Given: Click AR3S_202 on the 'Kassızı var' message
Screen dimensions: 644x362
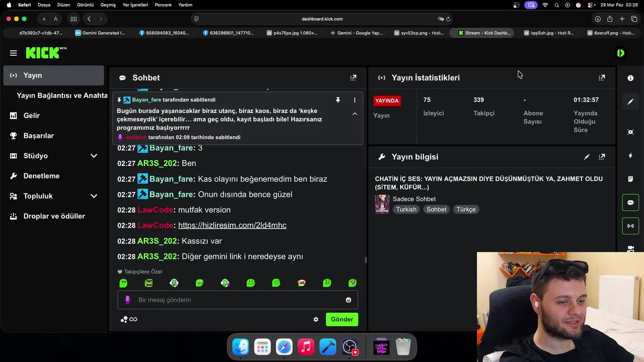Looking at the screenshot, I should pyautogui.click(x=157, y=241).
